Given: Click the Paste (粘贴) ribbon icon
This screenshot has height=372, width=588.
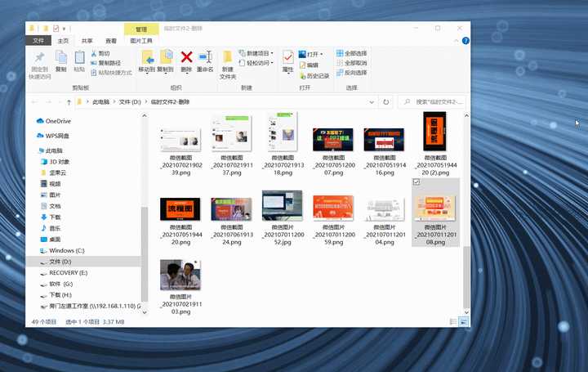Looking at the screenshot, I should tap(79, 61).
